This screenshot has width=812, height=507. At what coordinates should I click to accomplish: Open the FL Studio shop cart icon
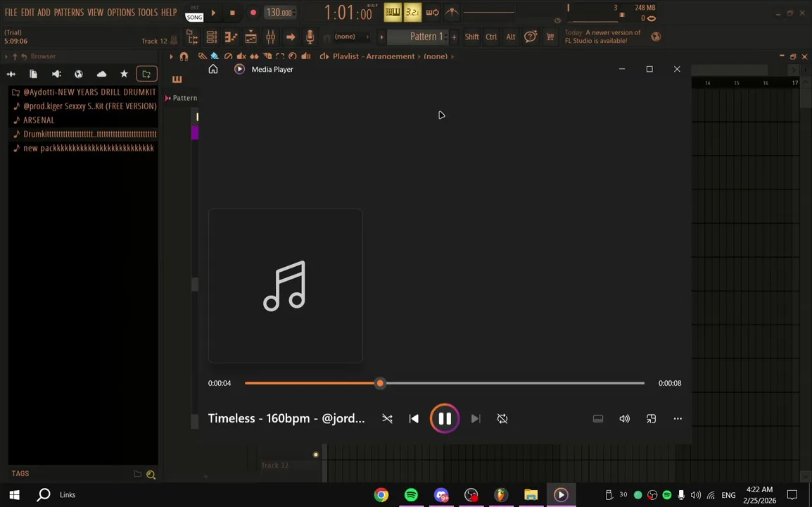point(550,37)
